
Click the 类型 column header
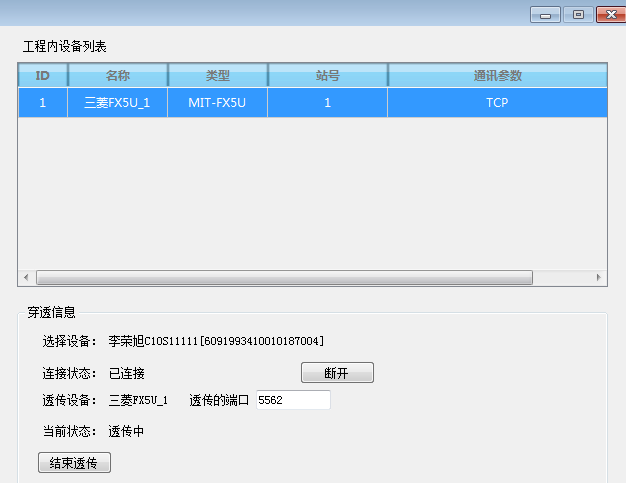(218, 75)
